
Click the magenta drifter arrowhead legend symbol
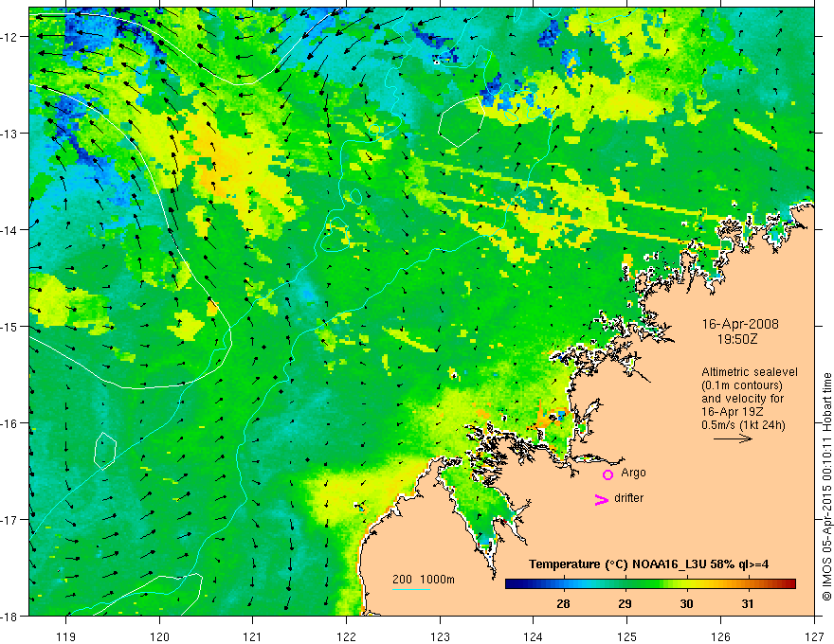point(601,499)
